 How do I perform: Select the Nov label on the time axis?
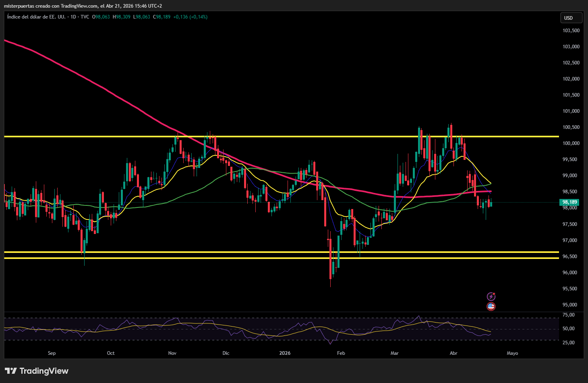[172, 353]
